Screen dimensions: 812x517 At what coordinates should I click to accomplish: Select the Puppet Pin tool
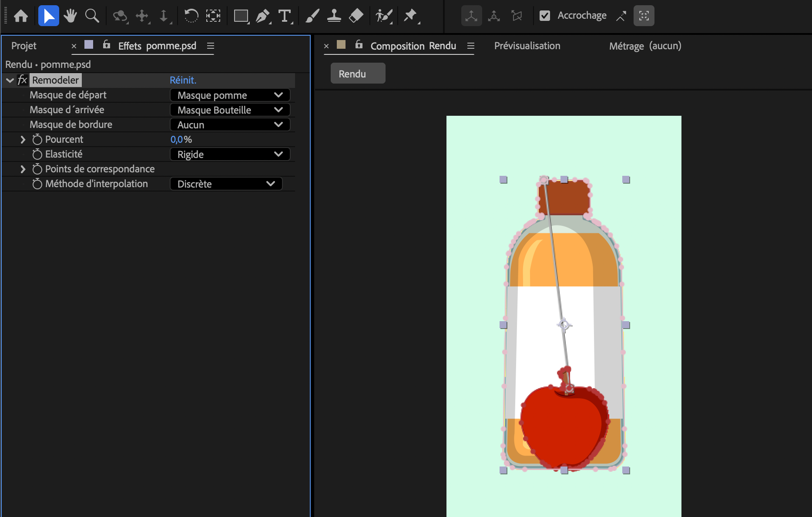click(410, 16)
